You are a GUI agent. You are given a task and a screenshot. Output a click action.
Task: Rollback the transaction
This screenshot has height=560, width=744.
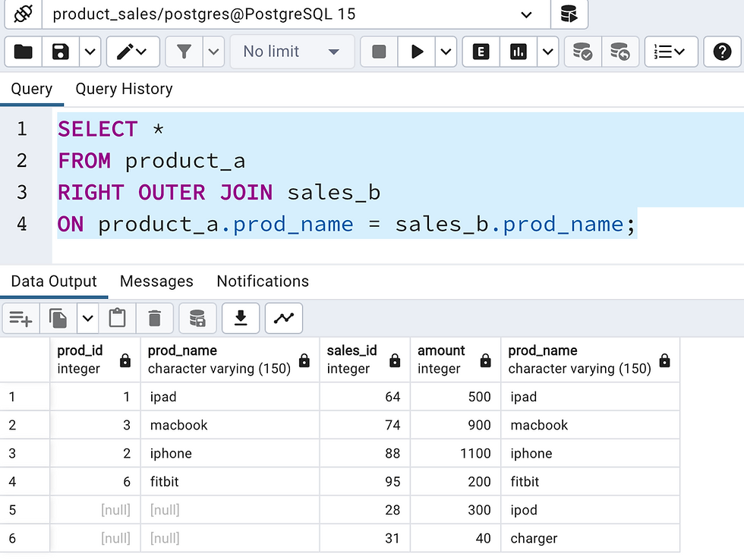tap(620, 51)
